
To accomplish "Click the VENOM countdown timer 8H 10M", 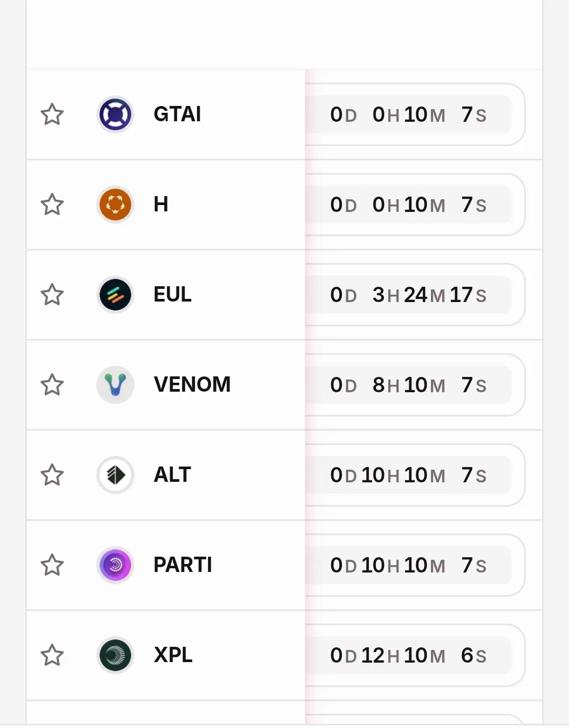I will (408, 385).
